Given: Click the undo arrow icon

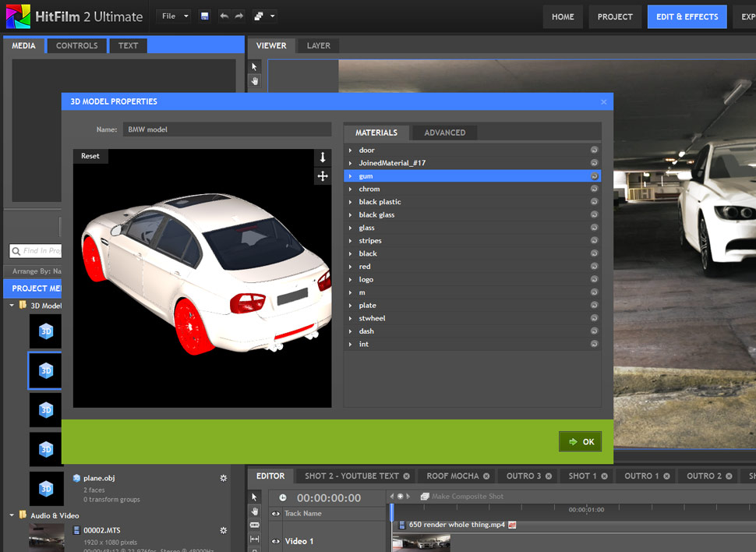Looking at the screenshot, I should pos(224,16).
